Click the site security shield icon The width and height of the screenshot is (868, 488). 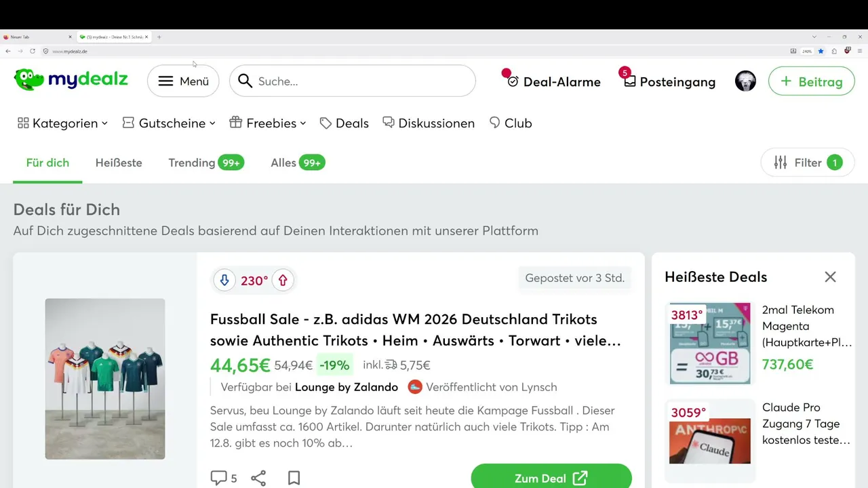click(x=46, y=51)
